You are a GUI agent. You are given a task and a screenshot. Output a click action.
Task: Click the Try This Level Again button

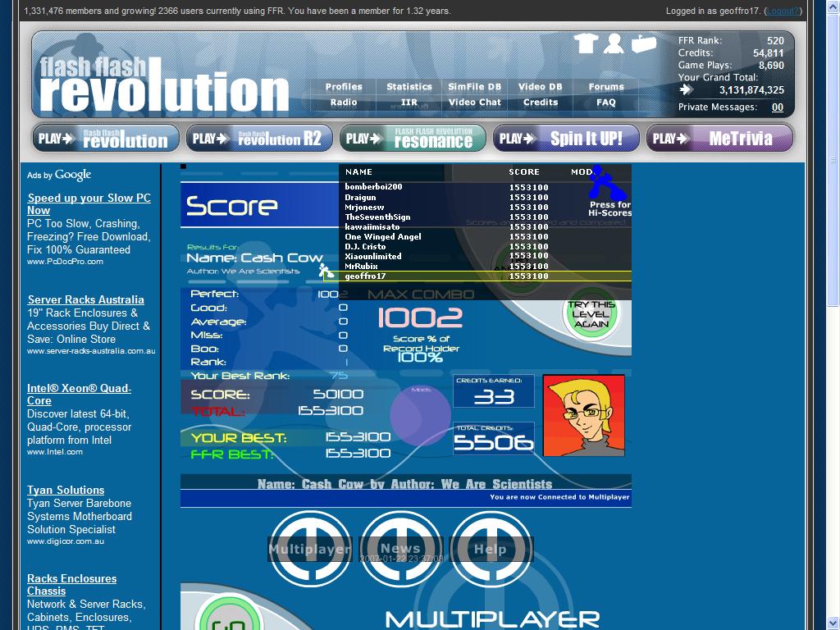click(591, 314)
